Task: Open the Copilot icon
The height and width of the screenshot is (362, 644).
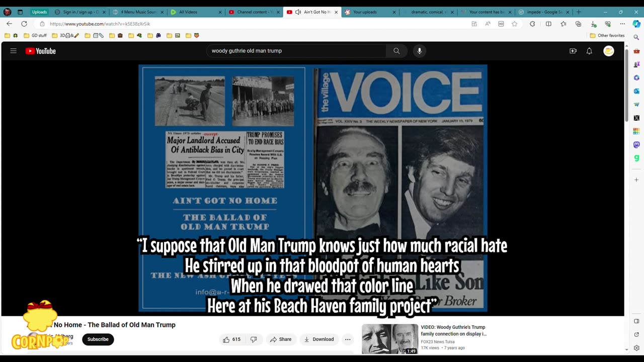Action: click(636, 24)
